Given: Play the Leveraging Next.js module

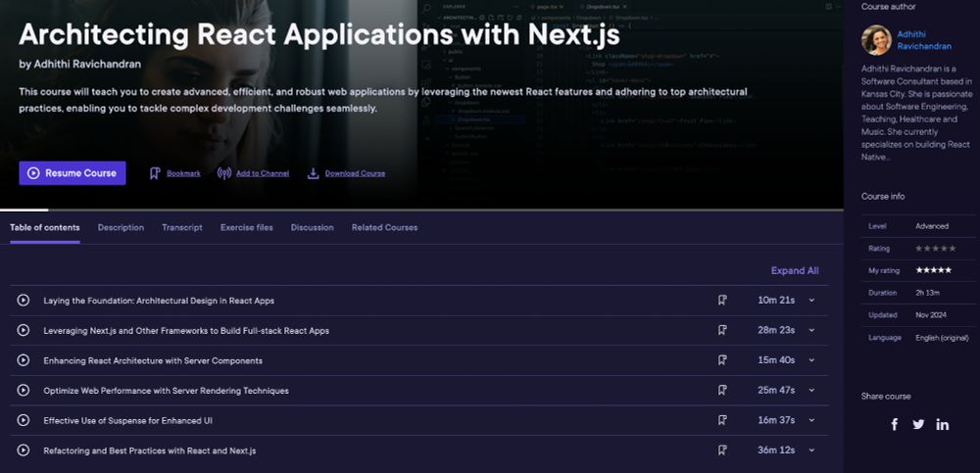Looking at the screenshot, I should coord(24,330).
